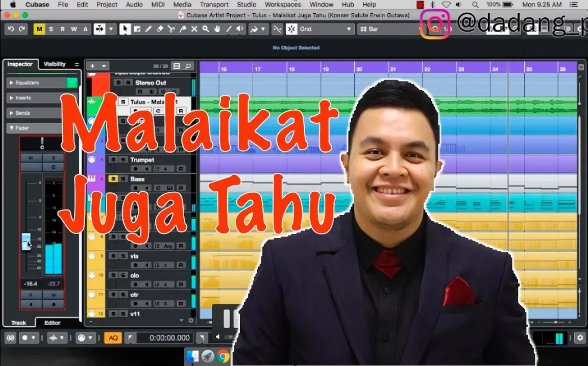Toggle the AQ auto-quantize button
588x366 pixels.
[113, 338]
